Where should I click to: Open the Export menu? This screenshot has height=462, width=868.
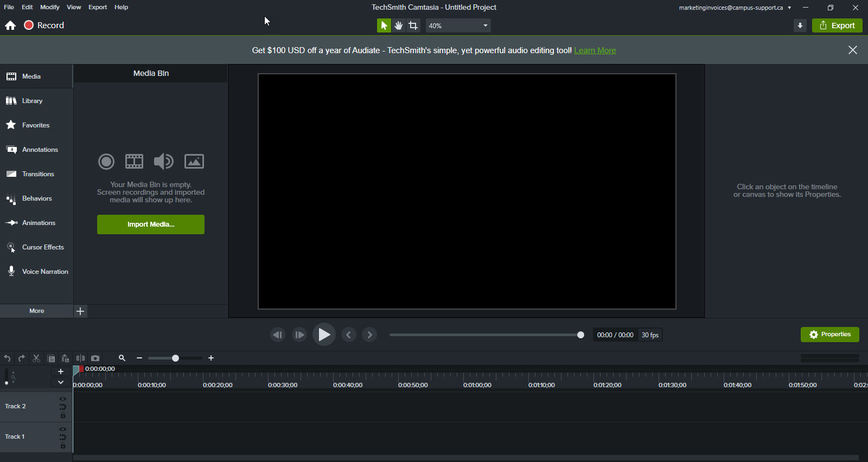click(98, 7)
